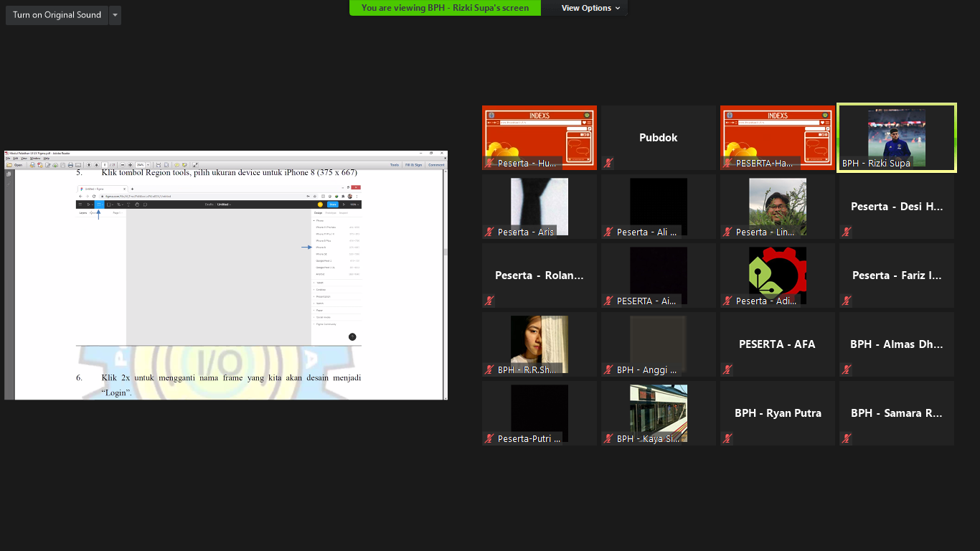Image resolution: width=980 pixels, height=551 pixels.
Task: Click muted mic icon on Pubdok tile
Action: pos(608,163)
